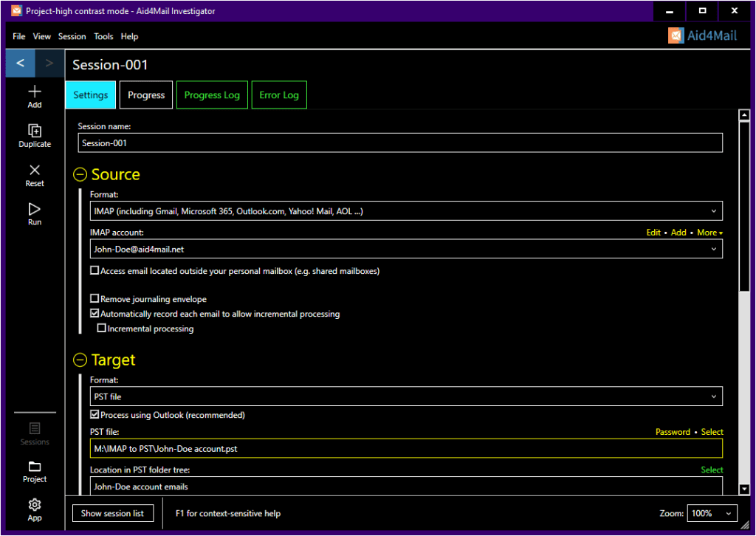The image size is (756, 536).
Task: Enable Remove journaling envelope
Action: tap(94, 299)
